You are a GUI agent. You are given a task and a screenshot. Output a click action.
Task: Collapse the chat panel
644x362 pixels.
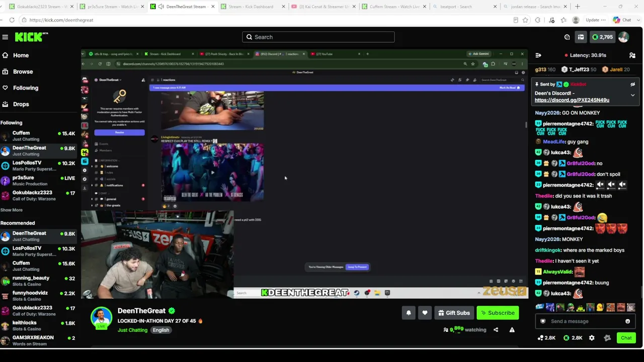pos(538,55)
